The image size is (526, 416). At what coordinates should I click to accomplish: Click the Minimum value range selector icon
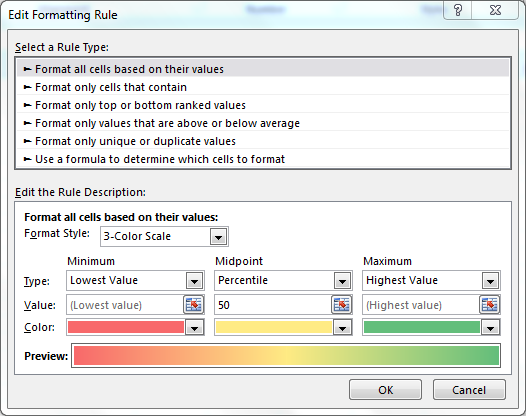pos(194,305)
